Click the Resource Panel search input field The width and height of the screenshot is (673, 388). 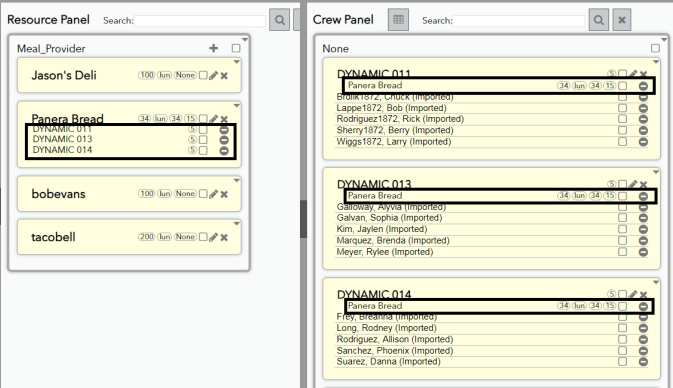[x=200, y=21]
